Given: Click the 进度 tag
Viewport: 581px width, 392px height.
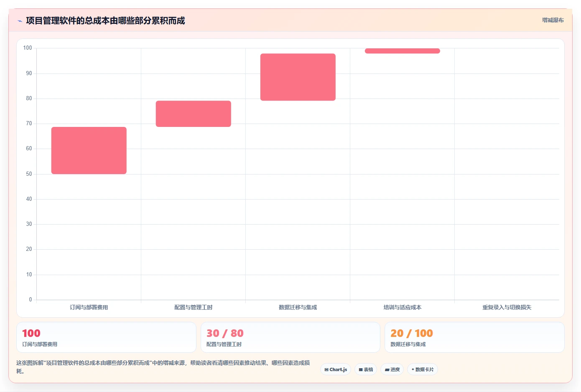Looking at the screenshot, I should pos(392,369).
